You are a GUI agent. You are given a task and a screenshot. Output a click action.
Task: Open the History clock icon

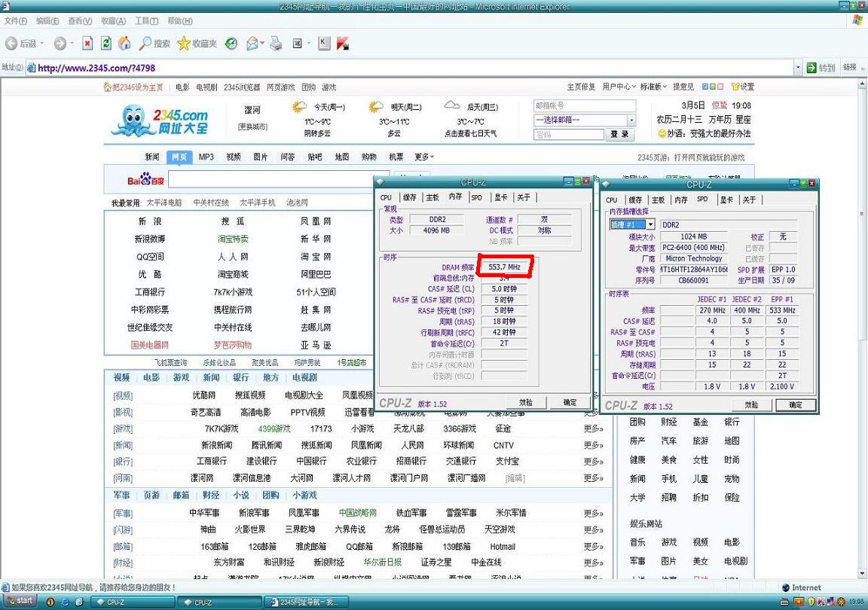231,43
